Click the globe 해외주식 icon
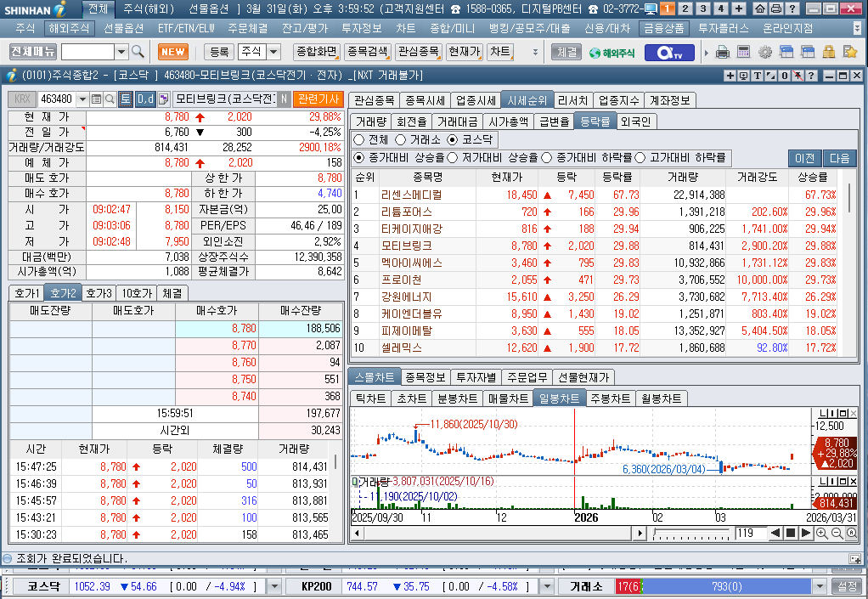Viewport: 868px width, 599px height. tap(612, 53)
